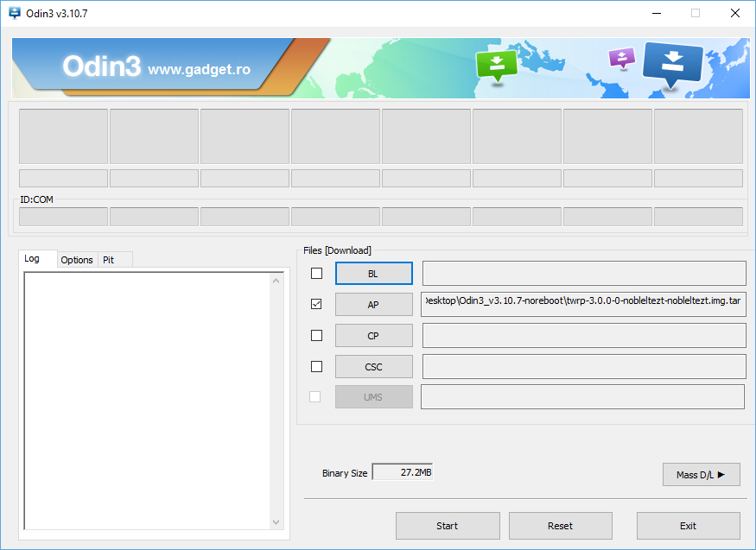Click the Odin3 app icon in title bar
756x550 pixels.
click(x=14, y=13)
